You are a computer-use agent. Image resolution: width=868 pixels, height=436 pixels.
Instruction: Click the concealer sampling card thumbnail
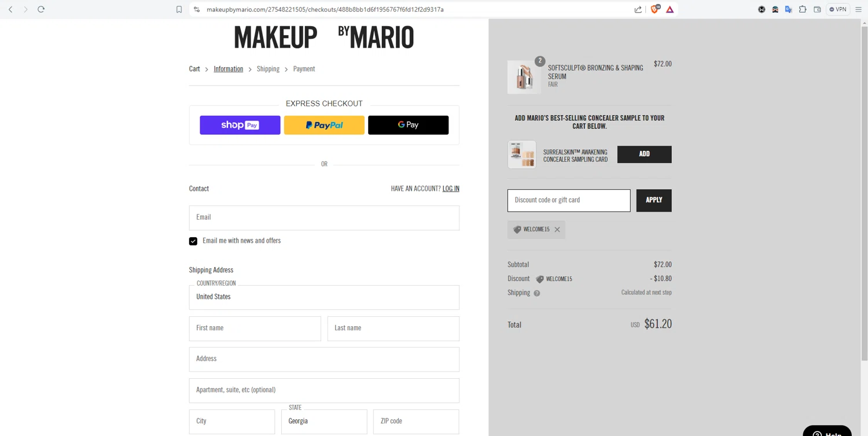tap(522, 154)
